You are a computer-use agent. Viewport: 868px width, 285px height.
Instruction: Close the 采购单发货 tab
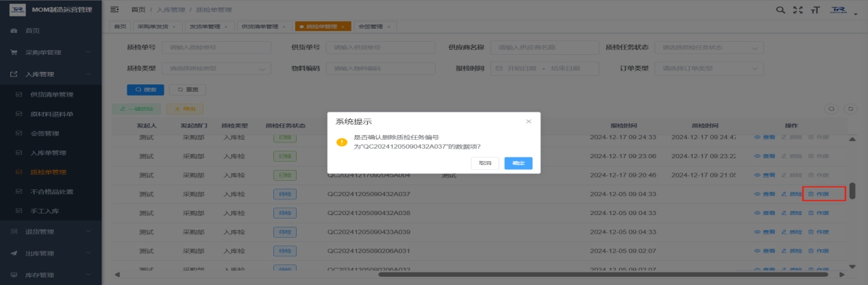click(x=174, y=26)
